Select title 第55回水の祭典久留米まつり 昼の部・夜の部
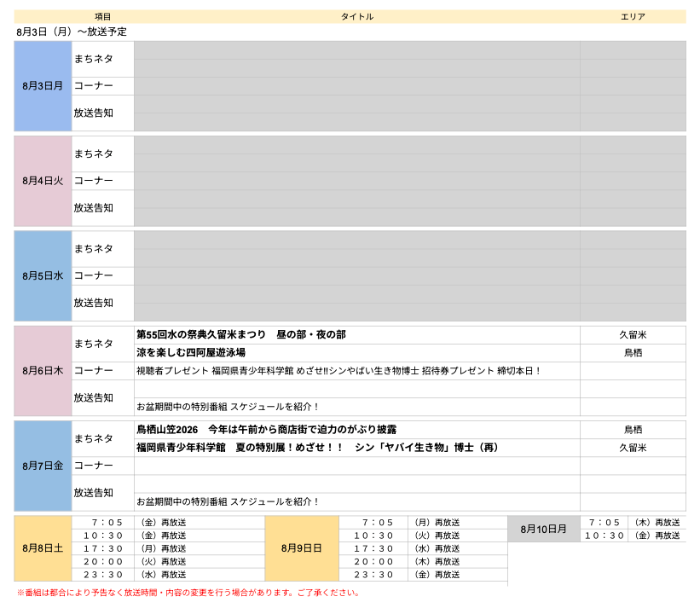Image resolution: width=700 pixels, height=608 pixels. tap(241, 335)
